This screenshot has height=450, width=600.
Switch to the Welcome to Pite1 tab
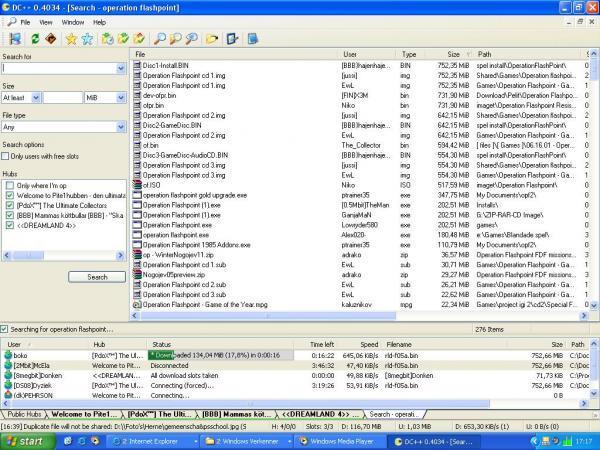[x=84, y=414]
